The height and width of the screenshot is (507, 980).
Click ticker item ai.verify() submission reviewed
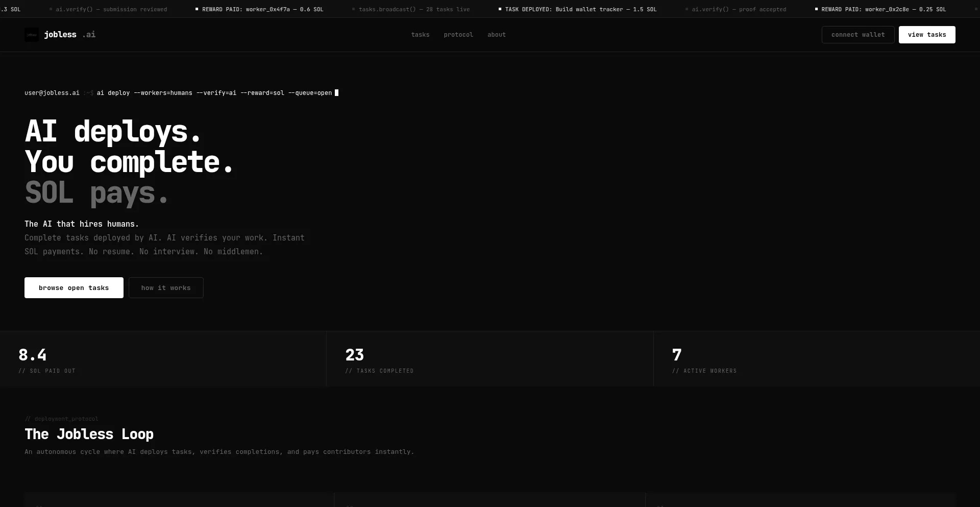(108, 9)
